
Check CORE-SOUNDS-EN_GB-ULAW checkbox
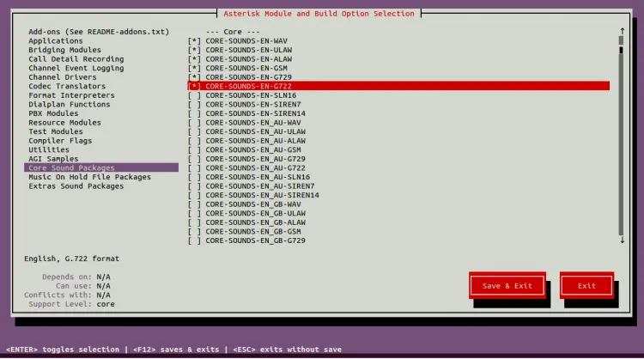[194, 213]
